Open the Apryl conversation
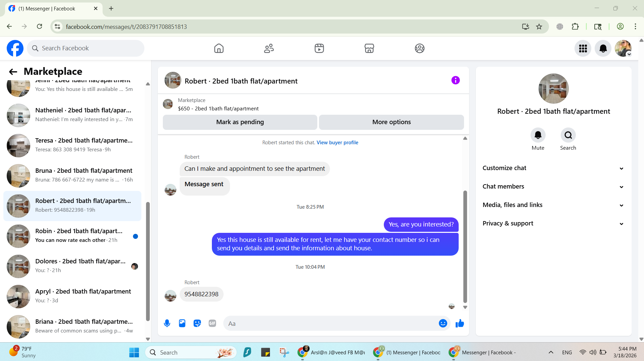The width and height of the screenshot is (644, 361). (72, 296)
